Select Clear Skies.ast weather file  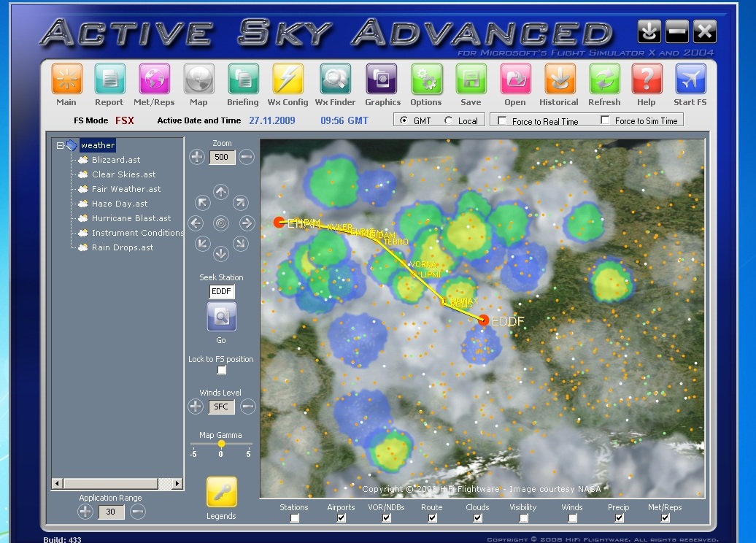coord(123,174)
